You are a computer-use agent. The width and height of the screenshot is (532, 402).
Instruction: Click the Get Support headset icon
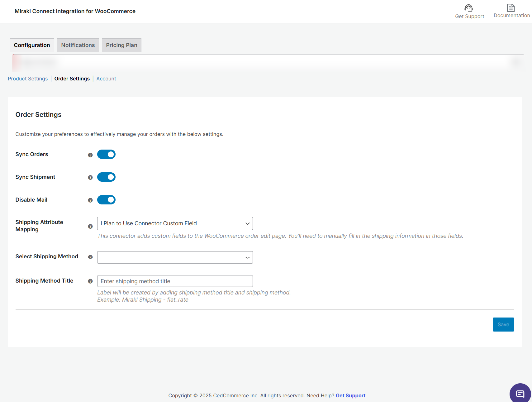pyautogui.click(x=469, y=8)
